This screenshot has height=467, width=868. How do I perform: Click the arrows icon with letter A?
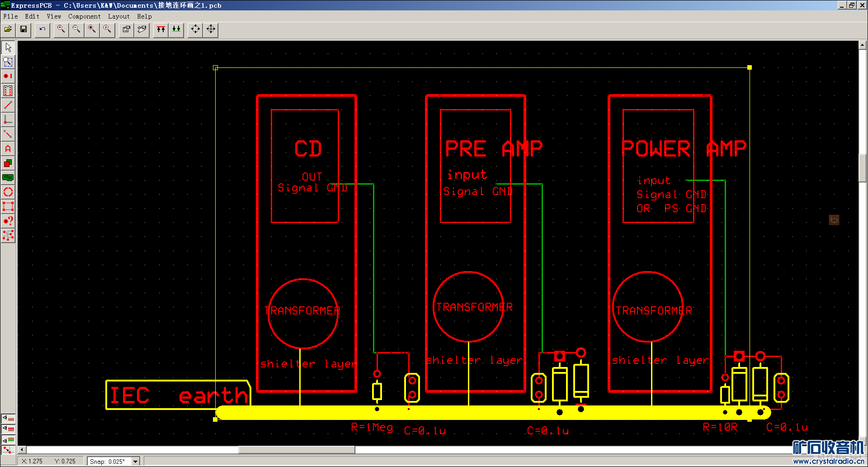(211, 29)
